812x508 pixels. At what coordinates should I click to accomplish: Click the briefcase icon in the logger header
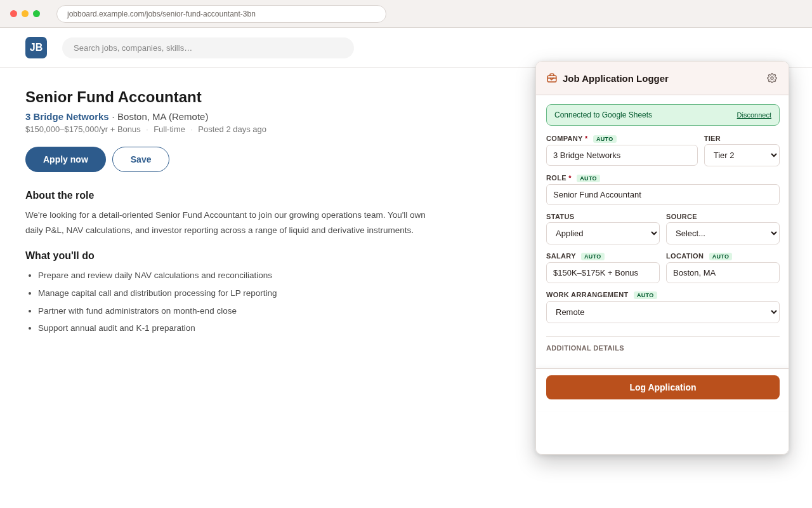[x=552, y=78]
